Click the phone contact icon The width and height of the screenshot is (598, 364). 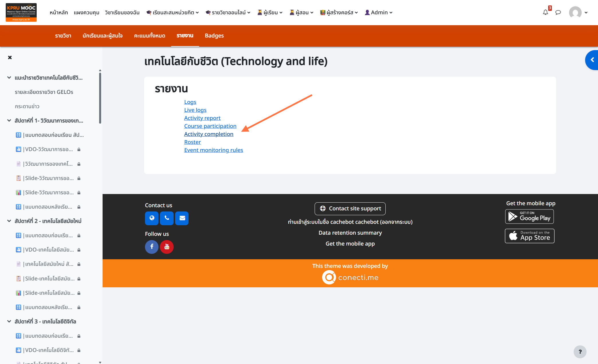167,218
